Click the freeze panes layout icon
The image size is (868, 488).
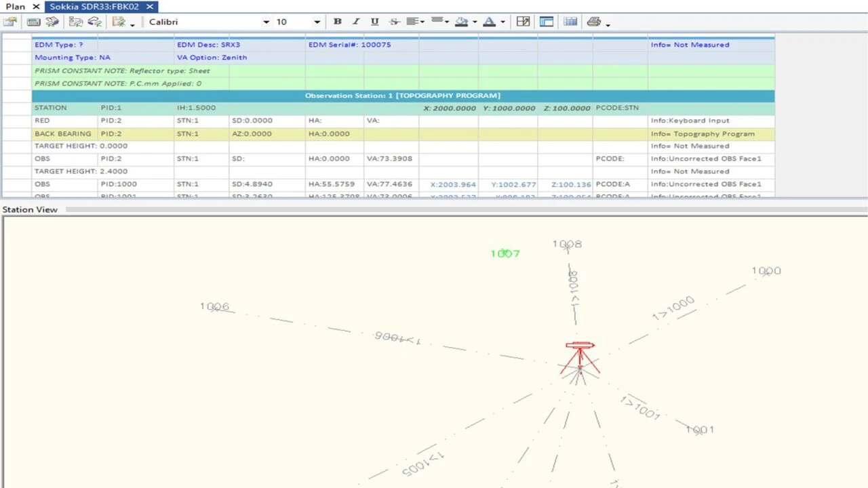click(547, 22)
